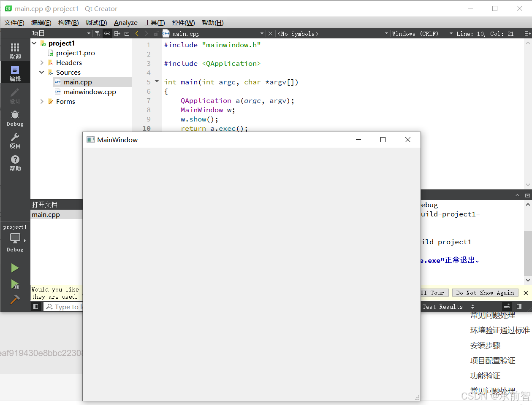This screenshot has height=405, width=532.
Task: Click the file lock icon in editor toolbar
Action: (156, 33)
